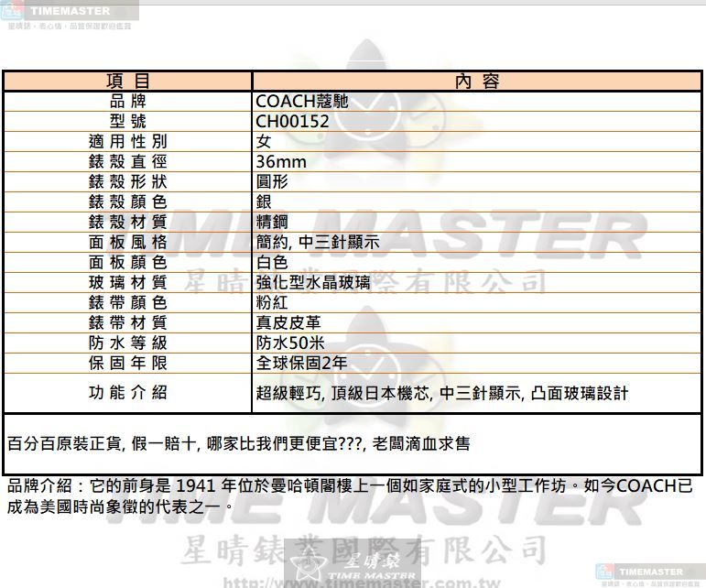Select the 防水50米 water resistance value
The height and width of the screenshot is (588, 706).
click(290, 343)
